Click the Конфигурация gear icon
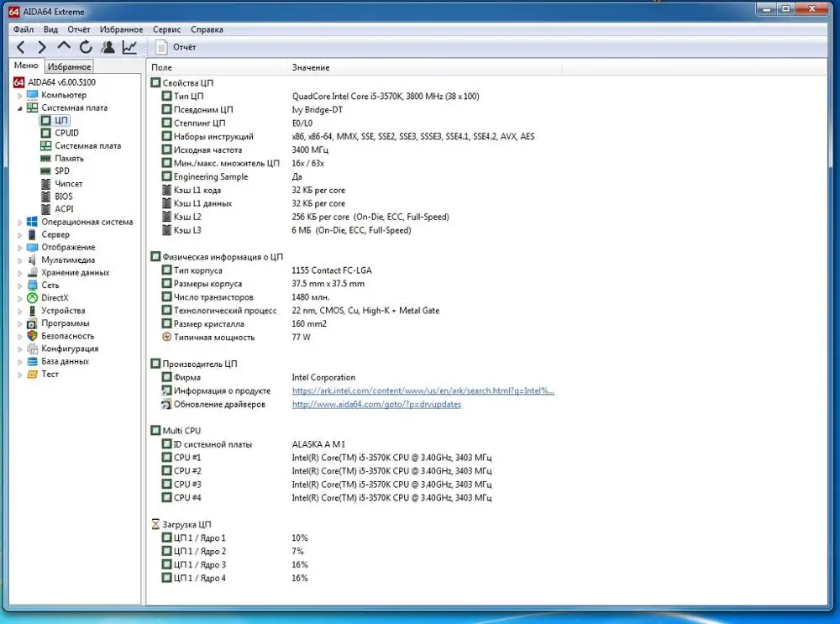The width and height of the screenshot is (840, 624). coord(32,349)
